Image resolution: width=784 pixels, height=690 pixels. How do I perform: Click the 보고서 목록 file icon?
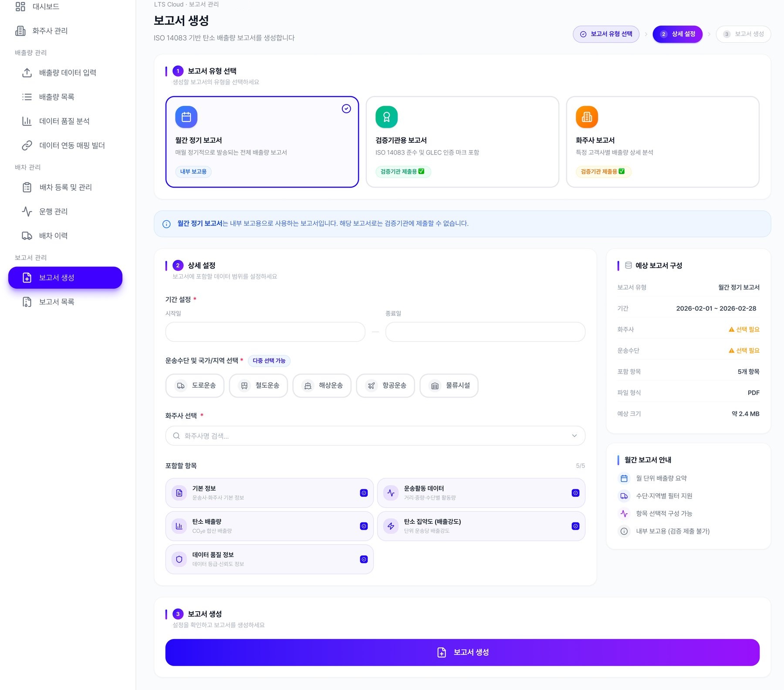[x=27, y=302]
